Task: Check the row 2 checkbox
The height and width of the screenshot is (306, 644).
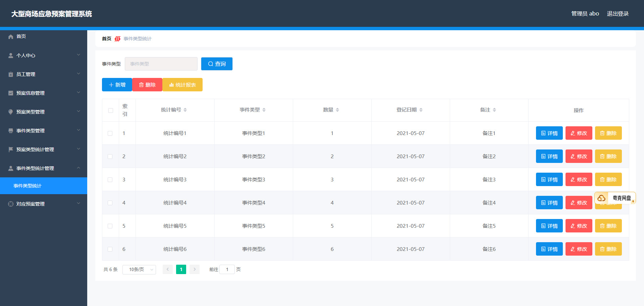Action: coord(110,157)
